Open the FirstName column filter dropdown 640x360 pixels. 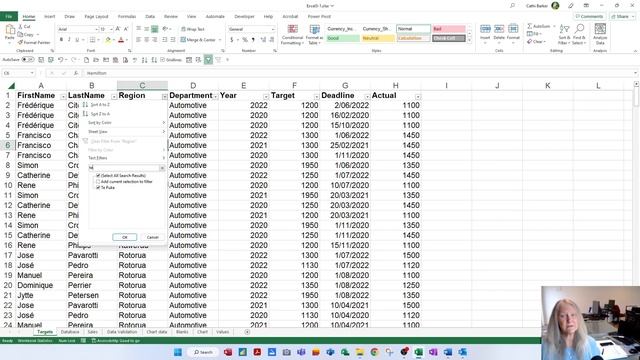pos(63,97)
